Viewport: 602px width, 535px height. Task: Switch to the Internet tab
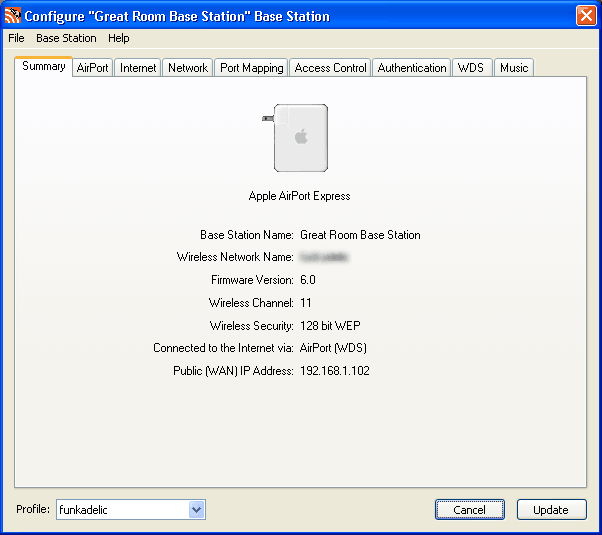(138, 68)
